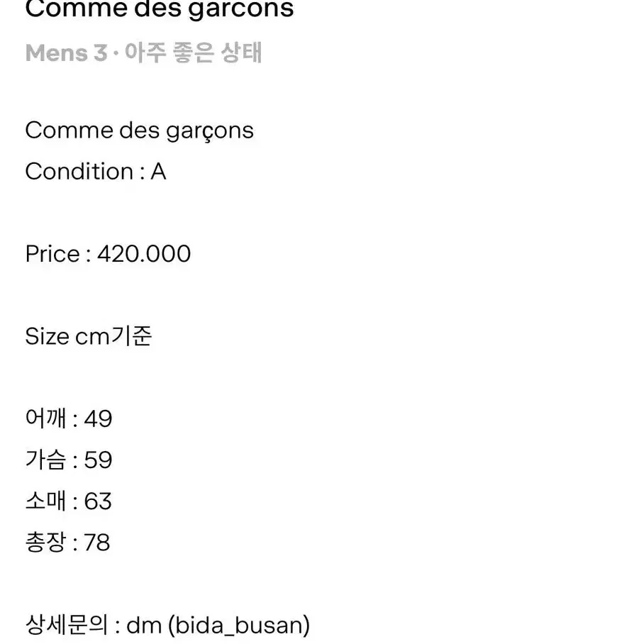Click the Price : 420.000 line
The image size is (644, 644).
pos(108,254)
